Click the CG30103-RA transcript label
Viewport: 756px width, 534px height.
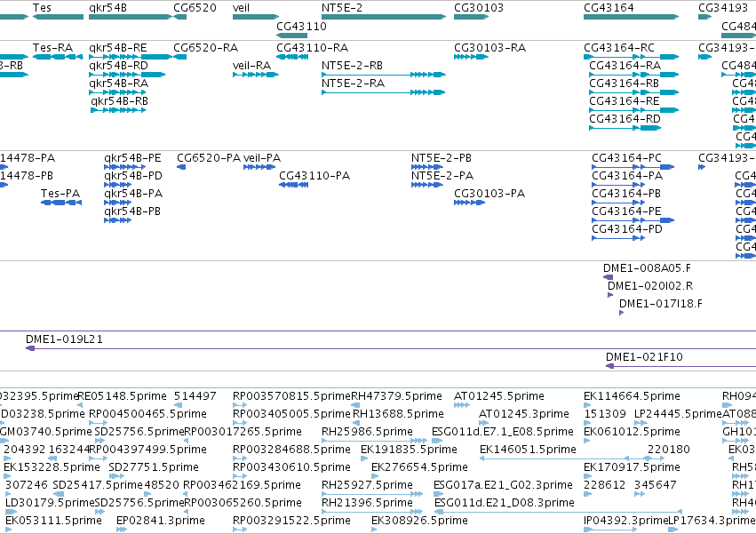[489, 48]
